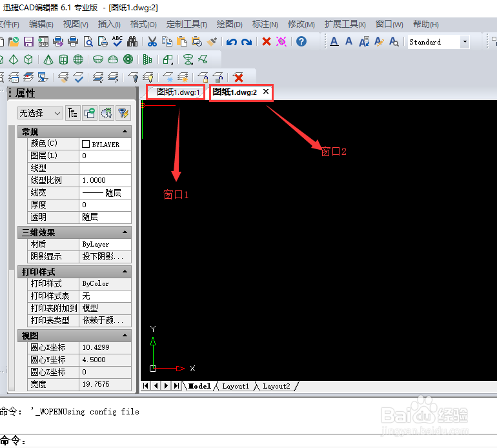Close the 图纸1.dwg:2 tab
Image resolution: width=497 pixels, height=448 pixels.
click(266, 92)
